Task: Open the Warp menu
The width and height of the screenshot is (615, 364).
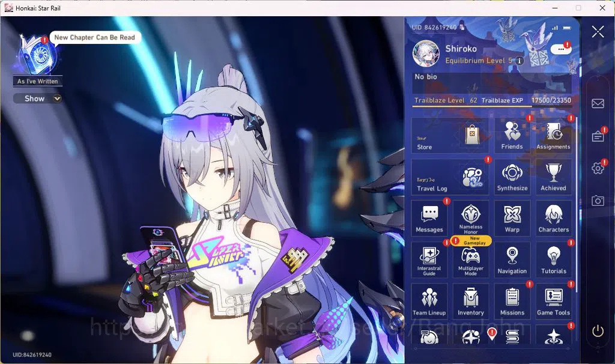Action: (512, 219)
